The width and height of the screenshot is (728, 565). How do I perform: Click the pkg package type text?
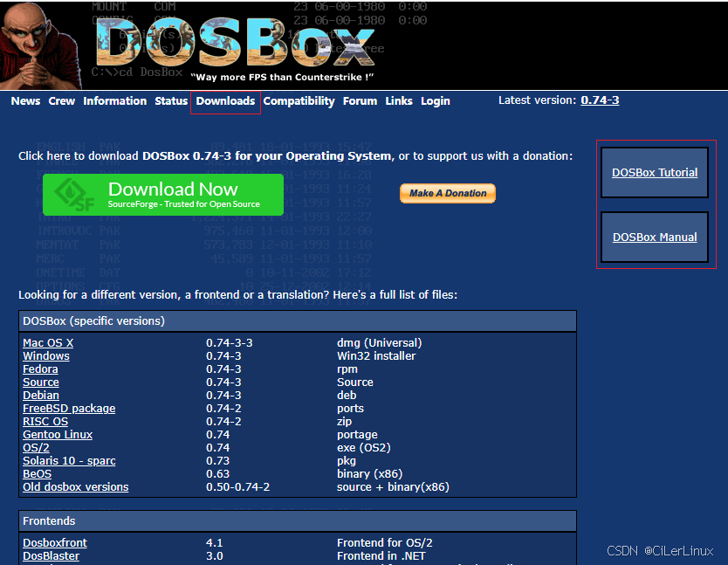tap(347, 461)
